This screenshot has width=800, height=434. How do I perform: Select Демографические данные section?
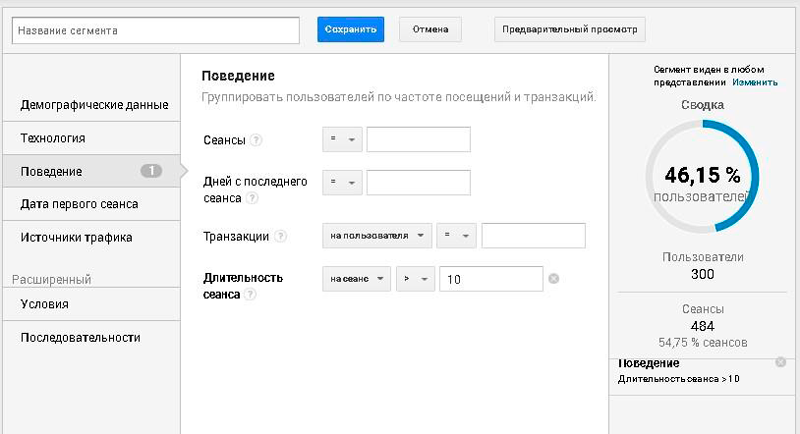pyautogui.click(x=92, y=105)
